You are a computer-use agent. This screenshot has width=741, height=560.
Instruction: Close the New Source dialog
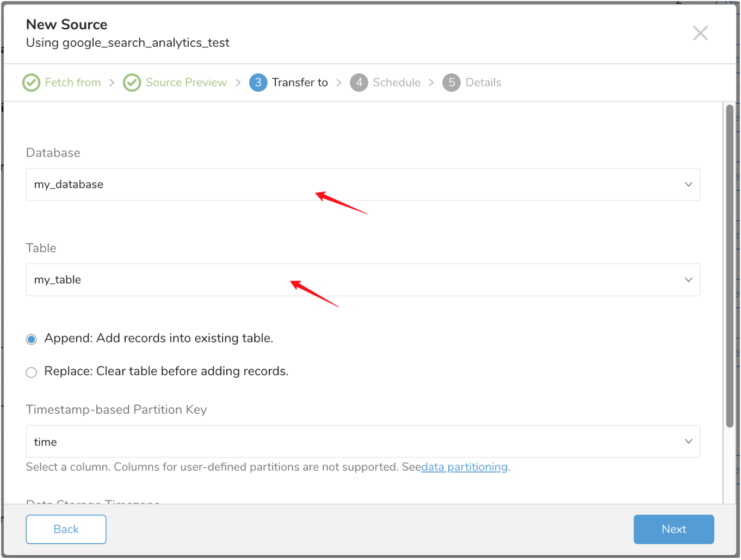tap(700, 33)
